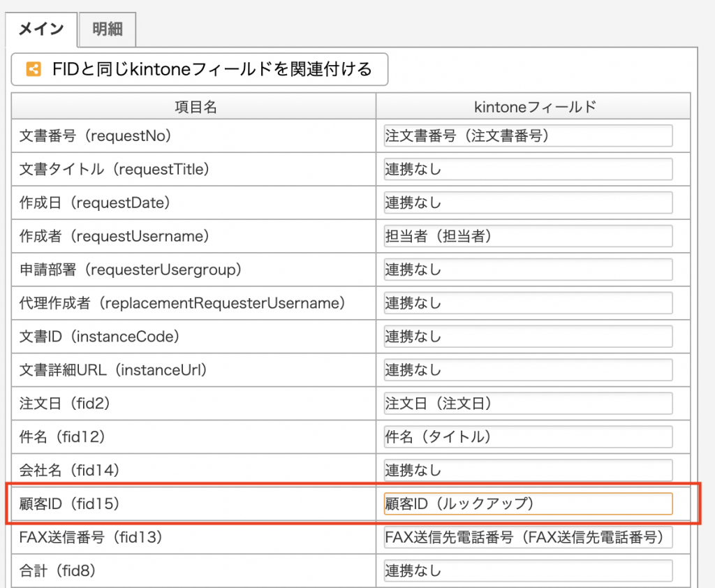Click the 文書タイトル（requestTitle） item name
The width and height of the screenshot is (715, 588).
[x=114, y=169]
